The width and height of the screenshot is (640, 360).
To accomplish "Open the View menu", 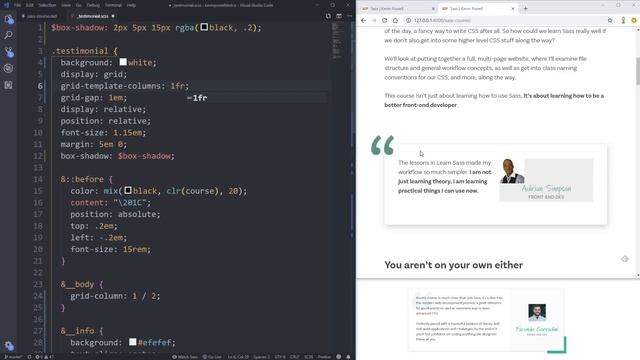I will coord(66,5).
